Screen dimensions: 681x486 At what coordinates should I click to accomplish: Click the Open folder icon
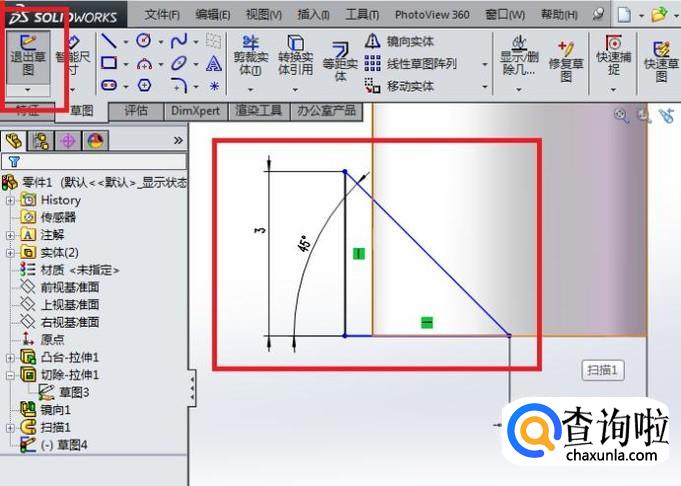(x=659, y=15)
